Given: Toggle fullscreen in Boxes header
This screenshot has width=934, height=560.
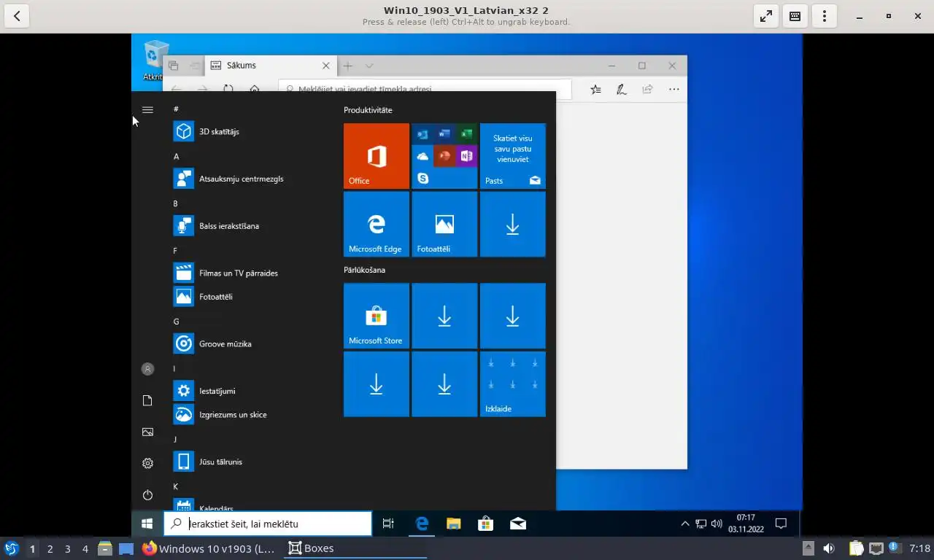Looking at the screenshot, I should click(766, 16).
